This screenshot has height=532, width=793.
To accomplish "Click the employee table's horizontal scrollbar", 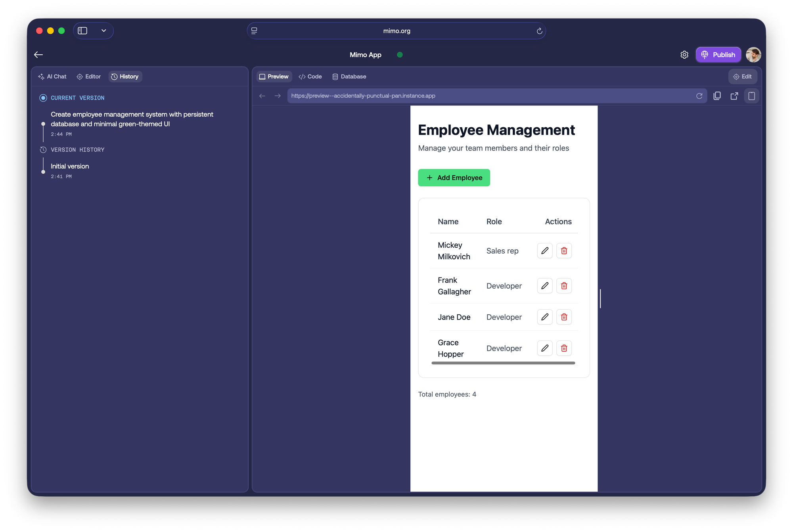I will tap(503, 363).
